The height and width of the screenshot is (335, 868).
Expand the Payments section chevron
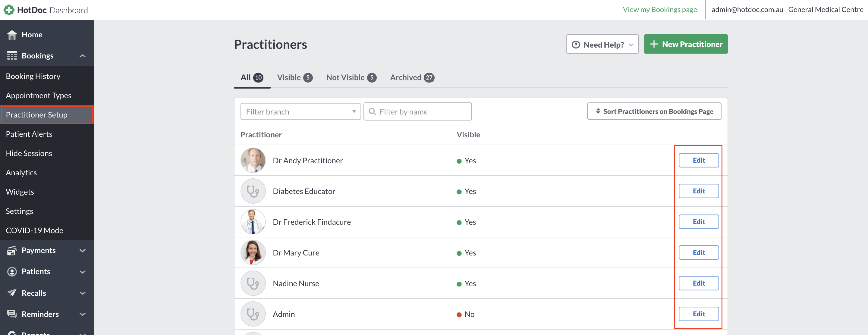coord(83,250)
